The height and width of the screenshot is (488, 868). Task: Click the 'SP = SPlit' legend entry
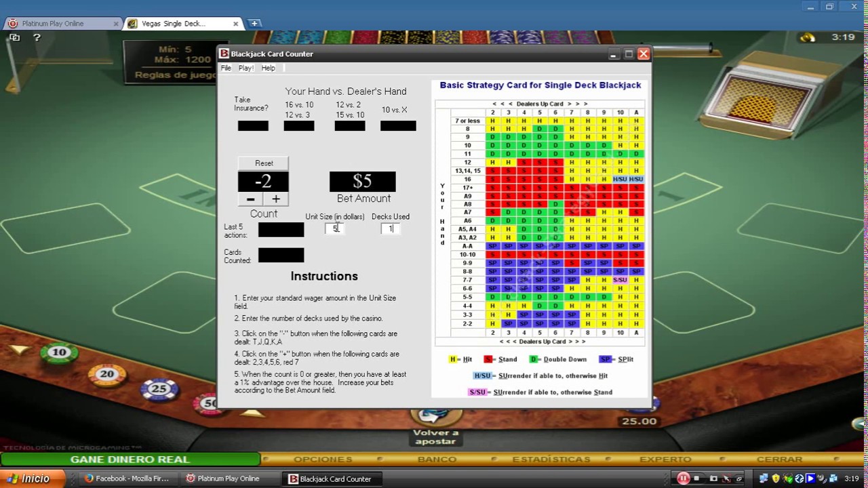point(616,359)
